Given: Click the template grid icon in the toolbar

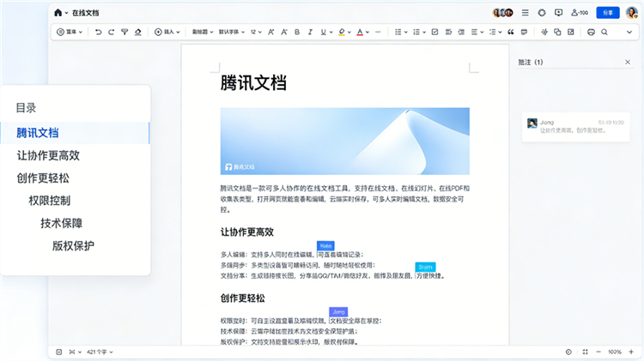Looking at the screenshot, I should [571, 32].
